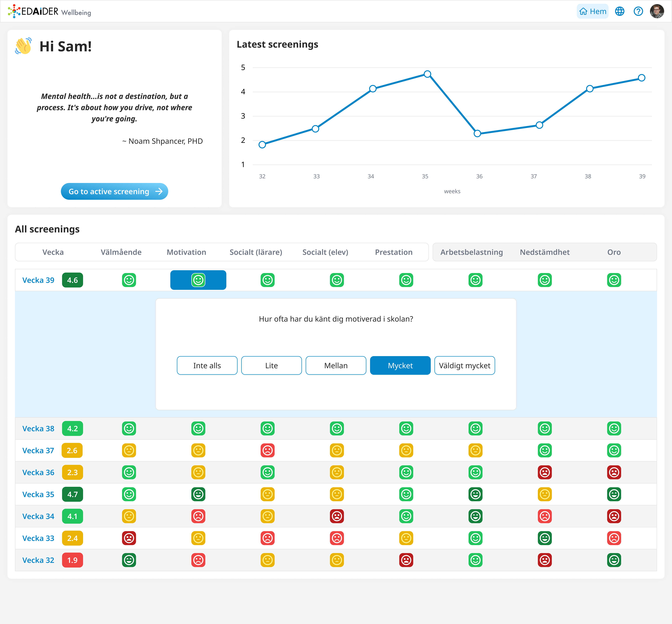This screenshot has height=624, width=672.
Task: Click the Arbetsbelastning column header
Action: click(x=471, y=252)
